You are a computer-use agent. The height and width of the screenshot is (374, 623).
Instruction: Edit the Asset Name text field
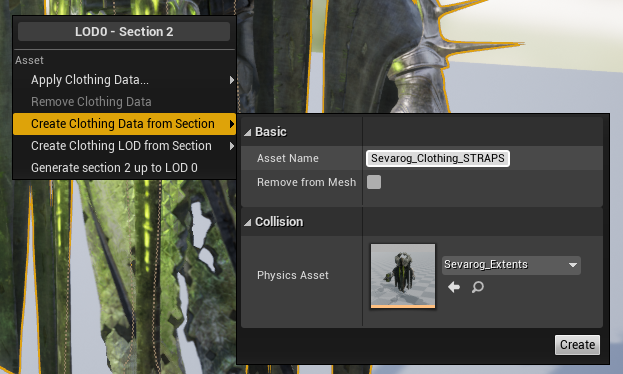437,158
